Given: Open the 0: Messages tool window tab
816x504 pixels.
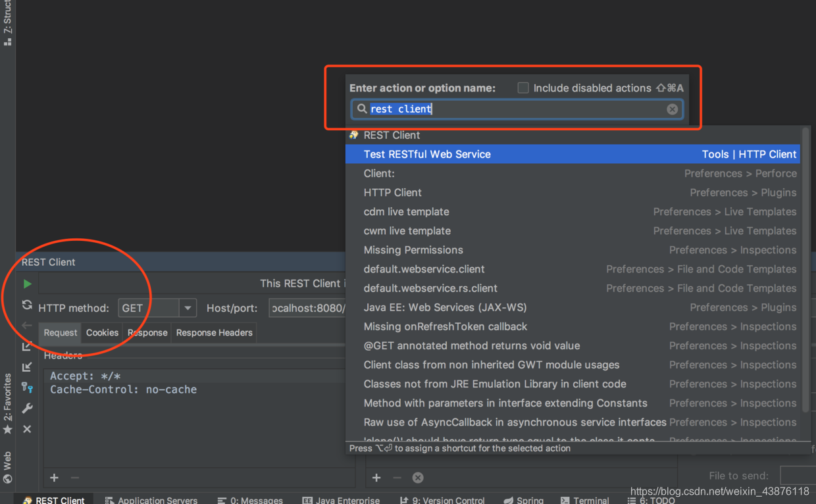Looking at the screenshot, I should pos(250,500).
